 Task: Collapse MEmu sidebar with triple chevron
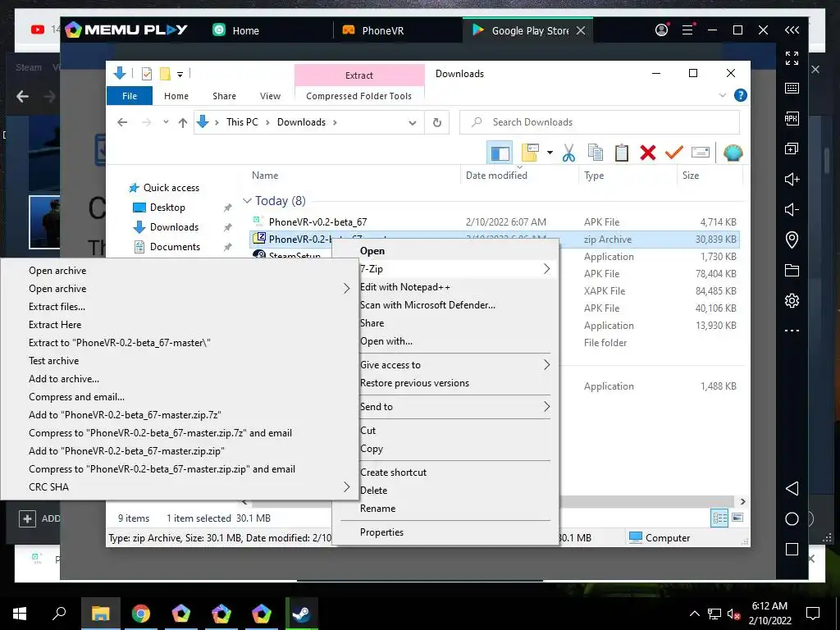(x=792, y=30)
